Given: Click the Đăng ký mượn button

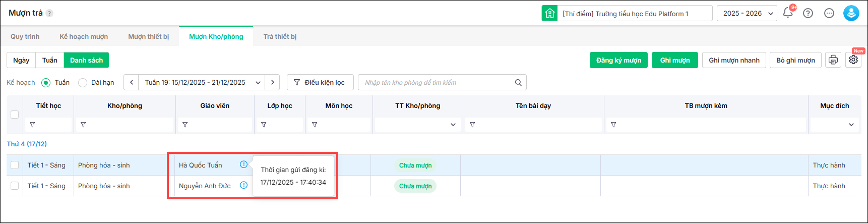Looking at the screenshot, I should (618, 60).
